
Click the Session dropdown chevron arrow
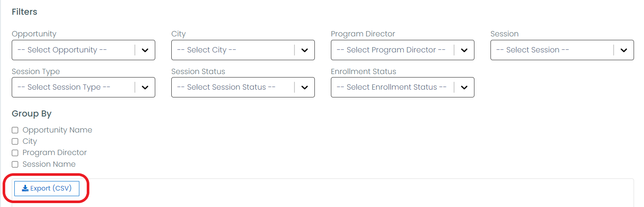click(624, 50)
